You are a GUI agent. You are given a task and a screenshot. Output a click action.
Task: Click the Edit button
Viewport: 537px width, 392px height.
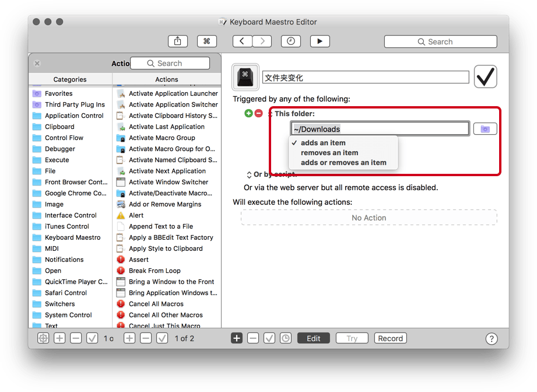tap(314, 338)
